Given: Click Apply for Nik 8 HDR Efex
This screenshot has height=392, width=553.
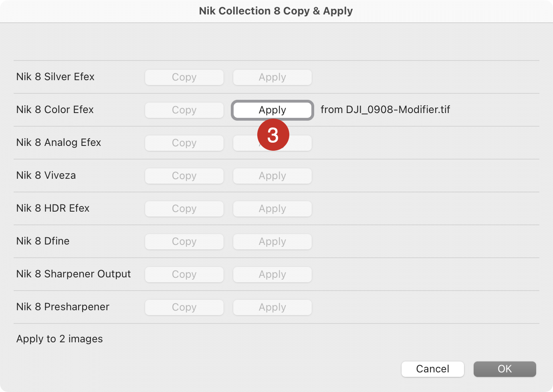Looking at the screenshot, I should (272, 209).
